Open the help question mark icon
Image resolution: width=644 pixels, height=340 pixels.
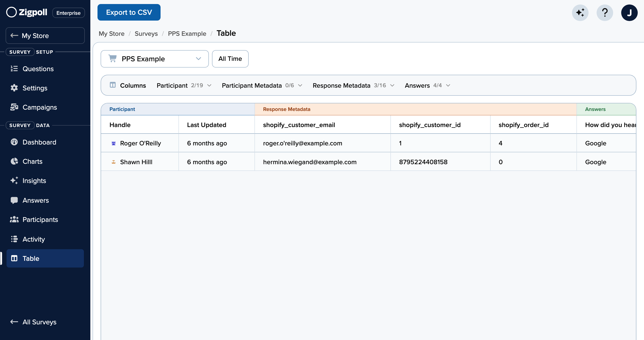click(x=604, y=13)
